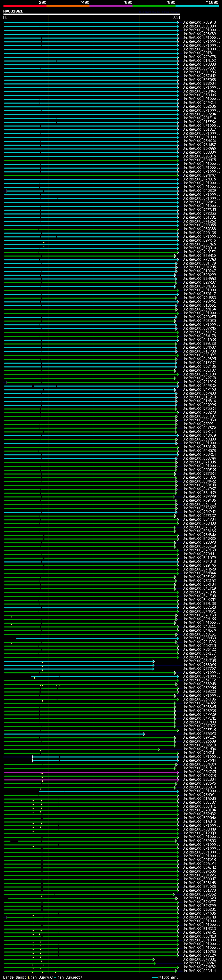222x980 pixels.
Task: Click hit UniRef100_C4Y967
Action: point(199,489)
